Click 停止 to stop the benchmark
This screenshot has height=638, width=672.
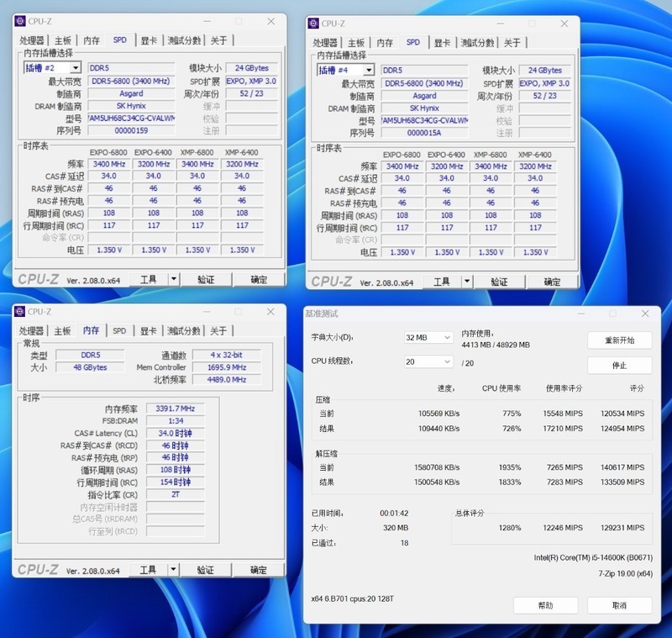(x=618, y=365)
